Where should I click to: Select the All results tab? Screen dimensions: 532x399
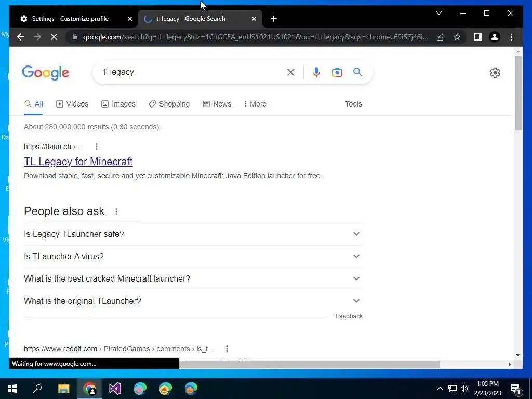34,104
